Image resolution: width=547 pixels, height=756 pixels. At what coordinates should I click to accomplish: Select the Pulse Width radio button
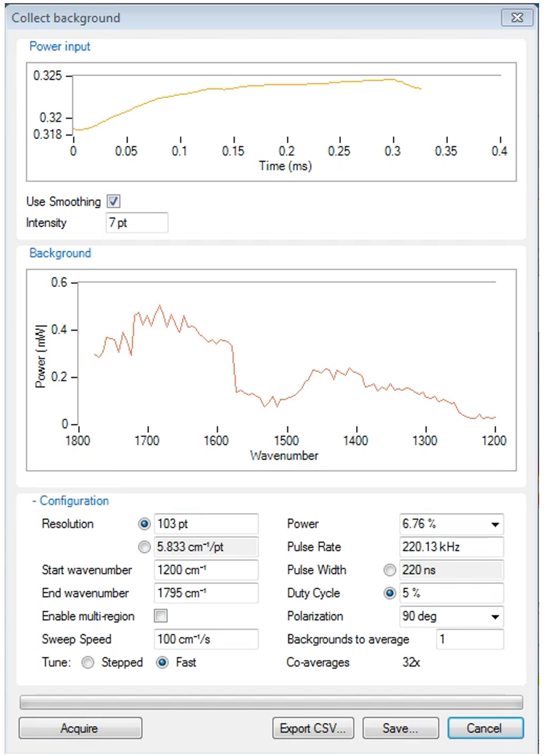(390, 570)
